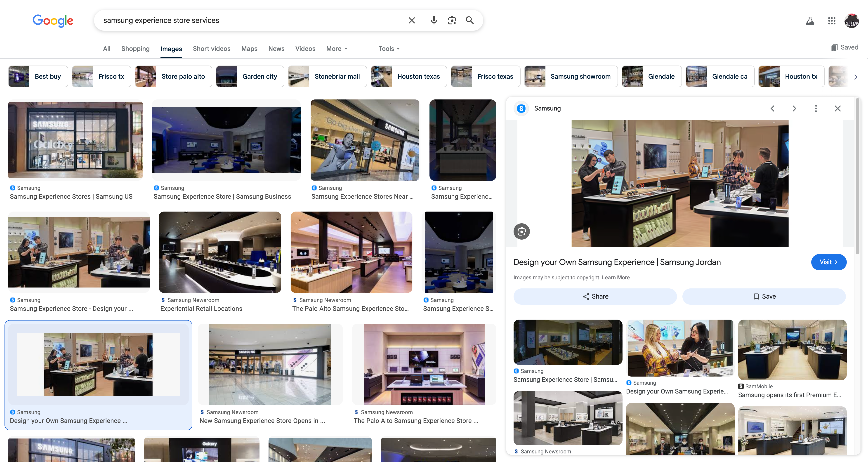Filter by Frisco texas chip
Viewport: 868px width, 462px height.
pyautogui.click(x=486, y=76)
